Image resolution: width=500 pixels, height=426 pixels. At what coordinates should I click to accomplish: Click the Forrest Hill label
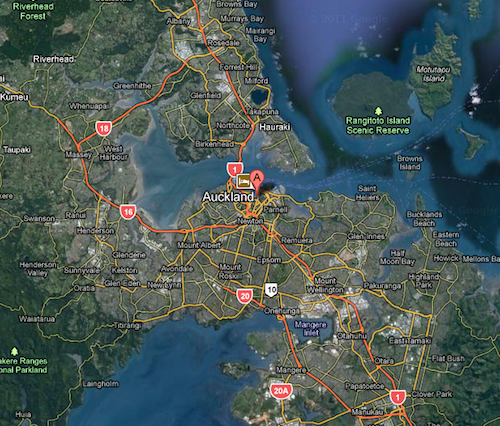[x=238, y=67]
